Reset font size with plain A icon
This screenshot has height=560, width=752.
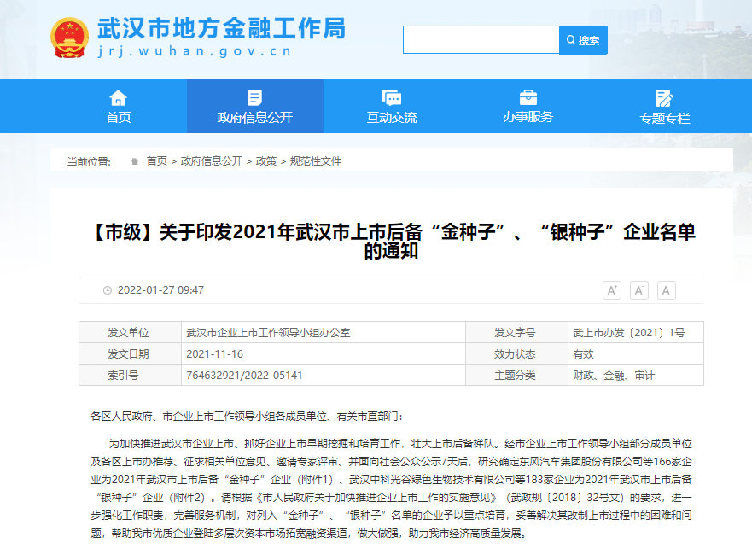coord(667,290)
